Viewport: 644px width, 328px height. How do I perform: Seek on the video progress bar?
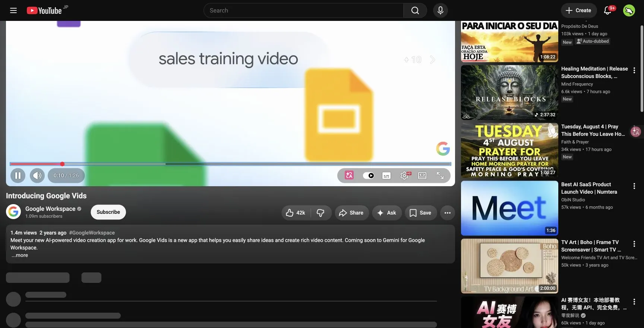point(230,164)
